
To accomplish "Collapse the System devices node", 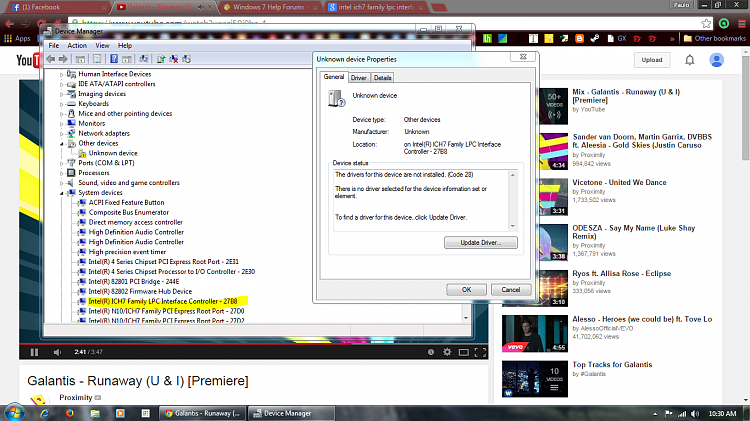I will coord(61,193).
